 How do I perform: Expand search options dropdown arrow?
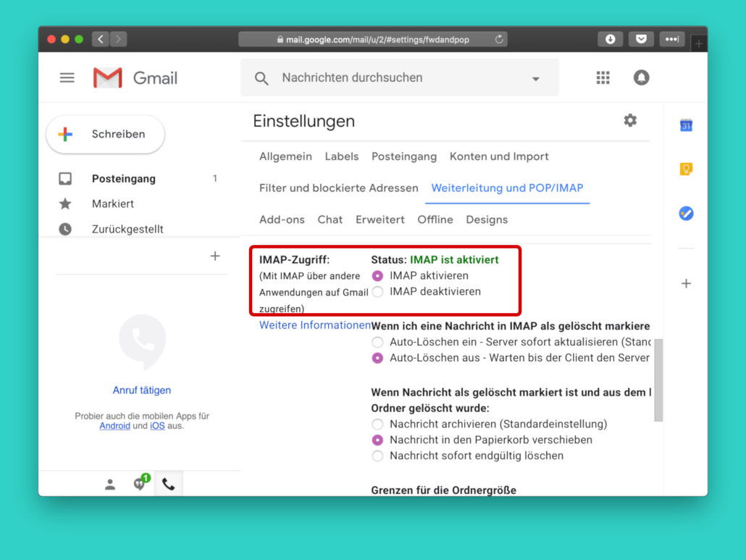pos(535,79)
